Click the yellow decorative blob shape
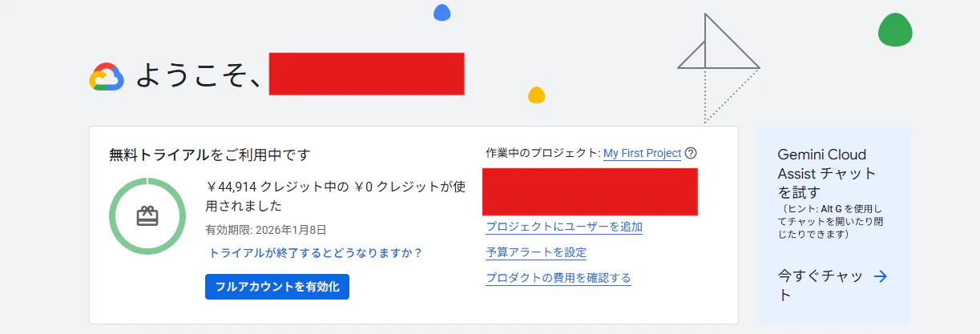The width and height of the screenshot is (980, 334). point(537,95)
